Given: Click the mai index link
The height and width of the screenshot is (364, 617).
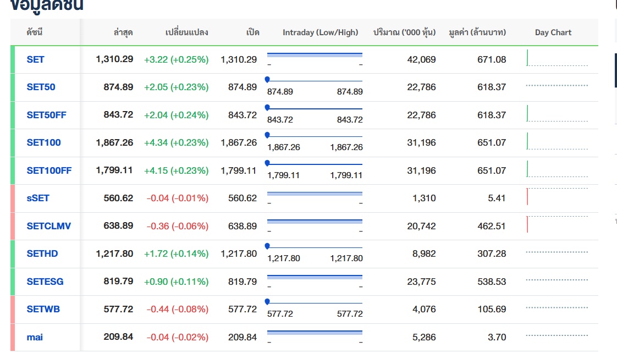Looking at the screenshot, I should (35, 337).
